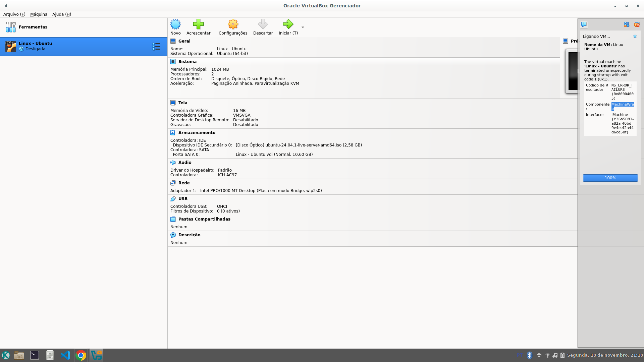Dismiss the Ligando VM notification

[x=635, y=36]
